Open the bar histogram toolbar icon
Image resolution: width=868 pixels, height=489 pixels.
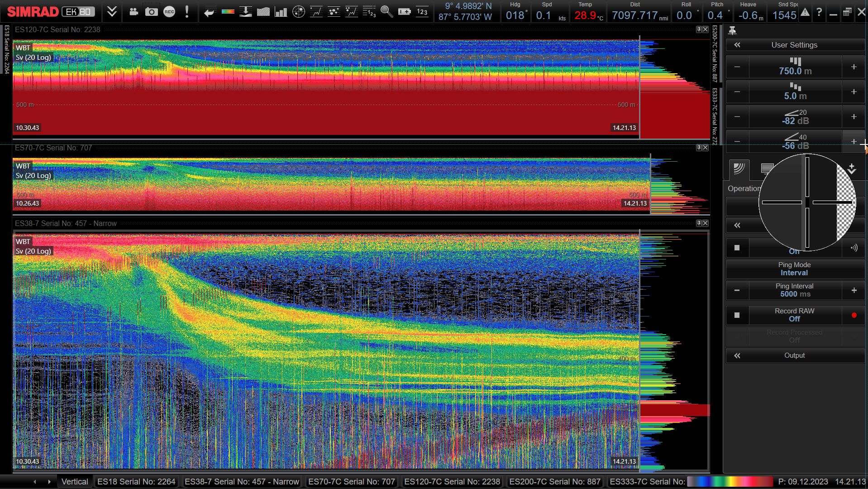[x=281, y=12]
